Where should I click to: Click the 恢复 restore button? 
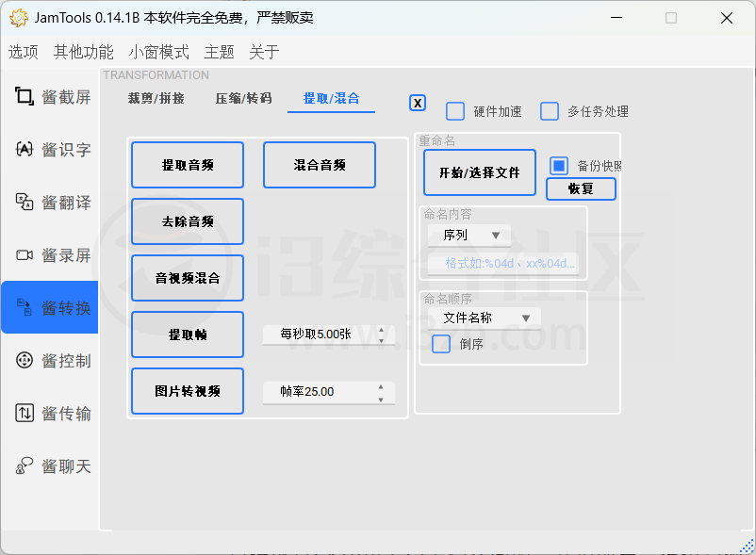[581, 188]
